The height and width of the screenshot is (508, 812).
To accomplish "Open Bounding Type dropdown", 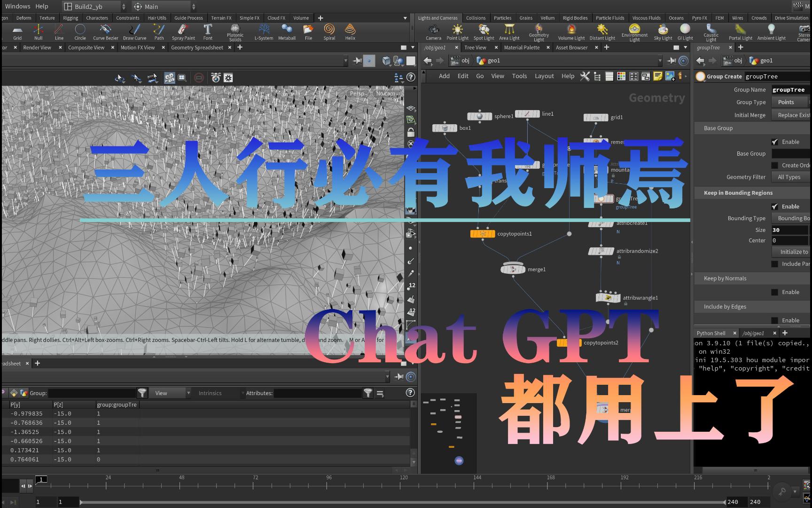I will coord(791,218).
